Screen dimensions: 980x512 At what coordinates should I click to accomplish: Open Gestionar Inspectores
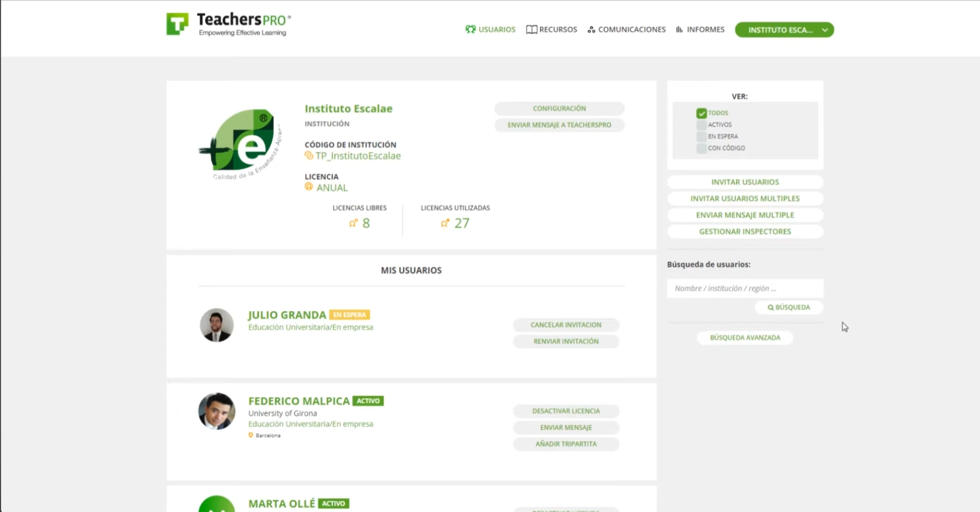(745, 232)
